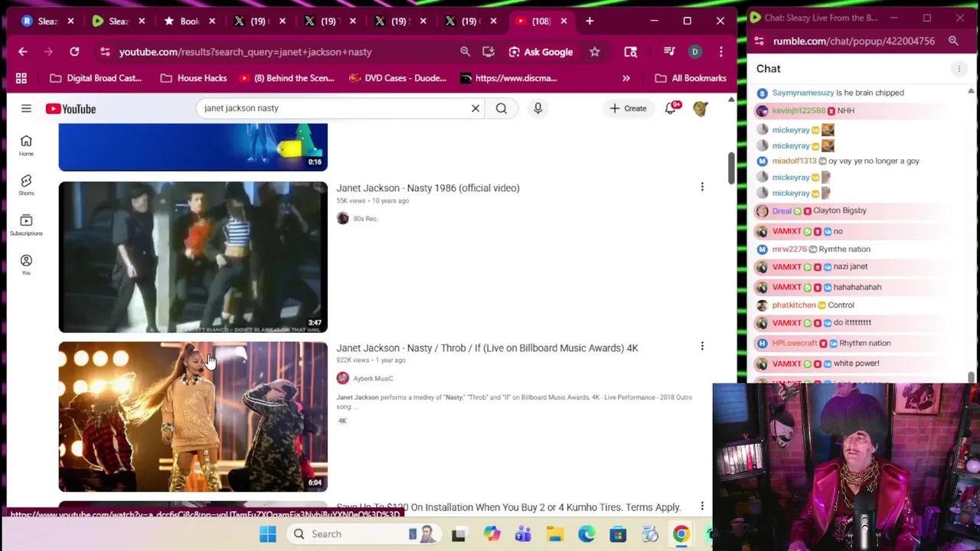Clear the YouTube search query with X
980x551 pixels.
tap(475, 108)
